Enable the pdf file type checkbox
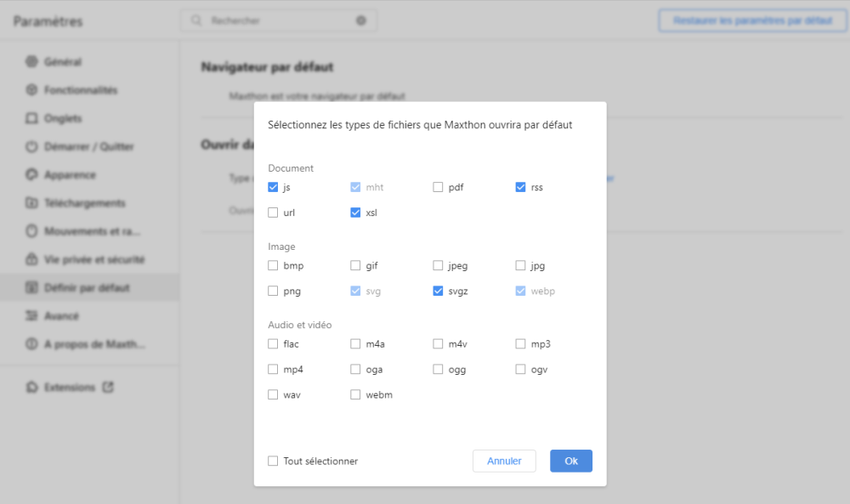The width and height of the screenshot is (850, 504). (438, 187)
